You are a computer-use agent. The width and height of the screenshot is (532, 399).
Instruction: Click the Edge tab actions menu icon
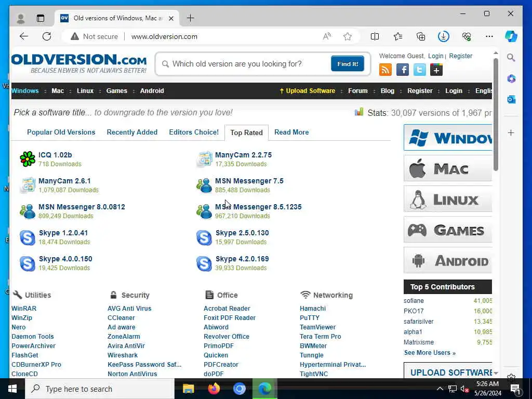pyautogui.click(x=41, y=18)
